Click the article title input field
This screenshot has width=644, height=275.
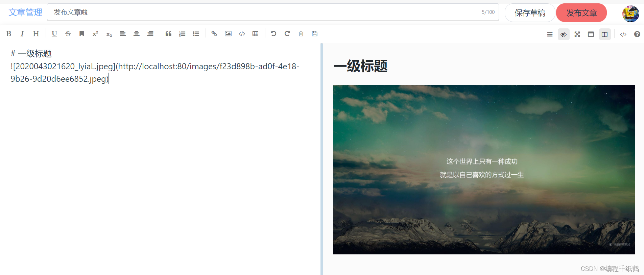[273, 12]
